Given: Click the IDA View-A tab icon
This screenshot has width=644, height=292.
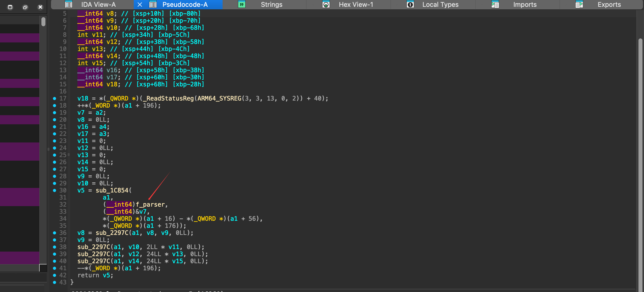Looking at the screenshot, I should click(69, 5).
